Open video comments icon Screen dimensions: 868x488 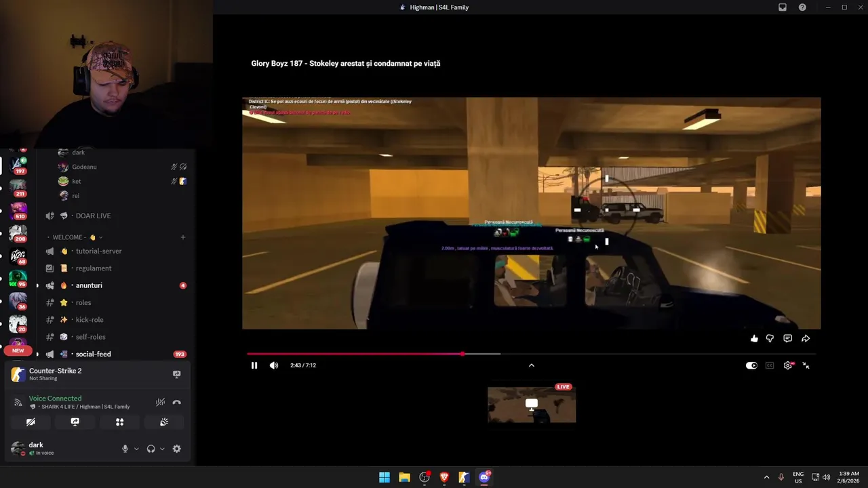point(787,338)
